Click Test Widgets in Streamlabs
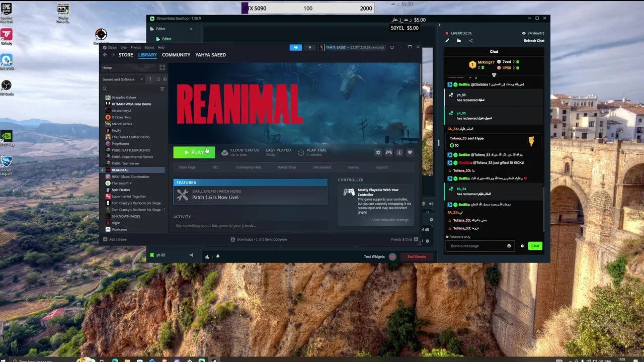This screenshot has width=644, height=362. (374, 256)
